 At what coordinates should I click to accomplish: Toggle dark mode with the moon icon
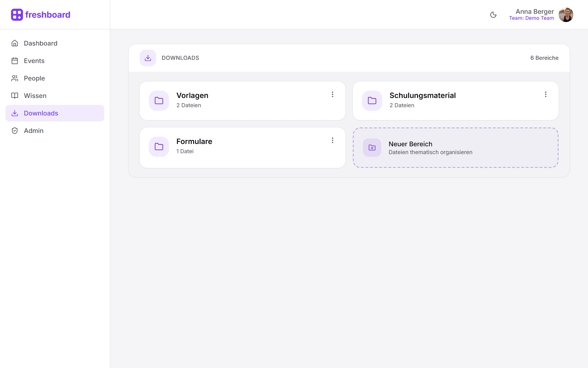(493, 14)
